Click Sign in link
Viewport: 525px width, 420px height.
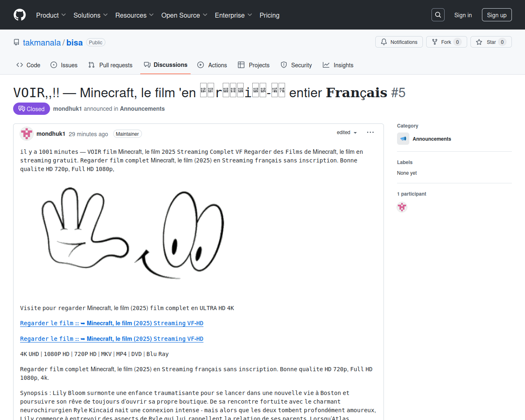tap(463, 15)
